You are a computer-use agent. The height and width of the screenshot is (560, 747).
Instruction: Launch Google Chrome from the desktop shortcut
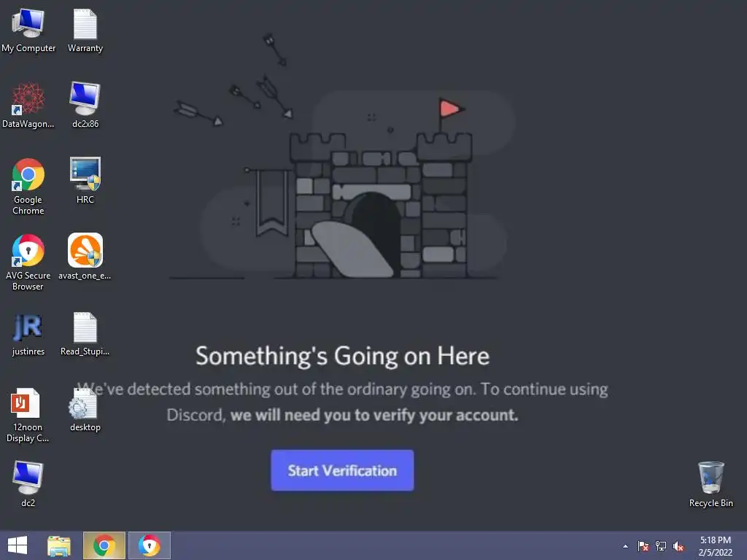28,187
